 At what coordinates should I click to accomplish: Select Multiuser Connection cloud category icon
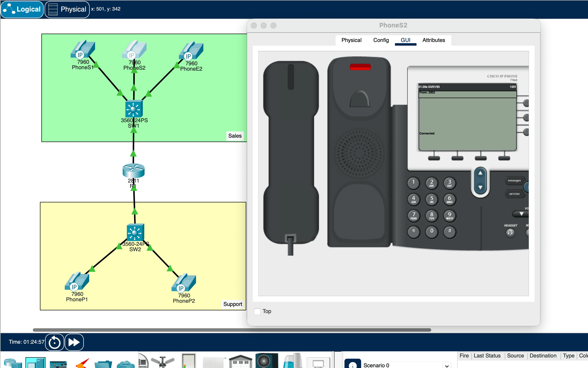pos(126,364)
